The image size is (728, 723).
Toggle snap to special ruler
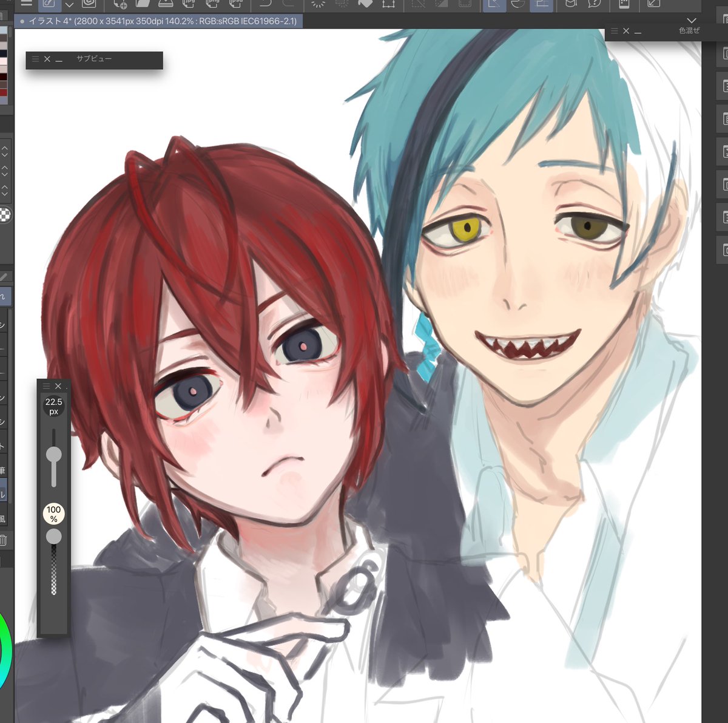tap(517, 4)
